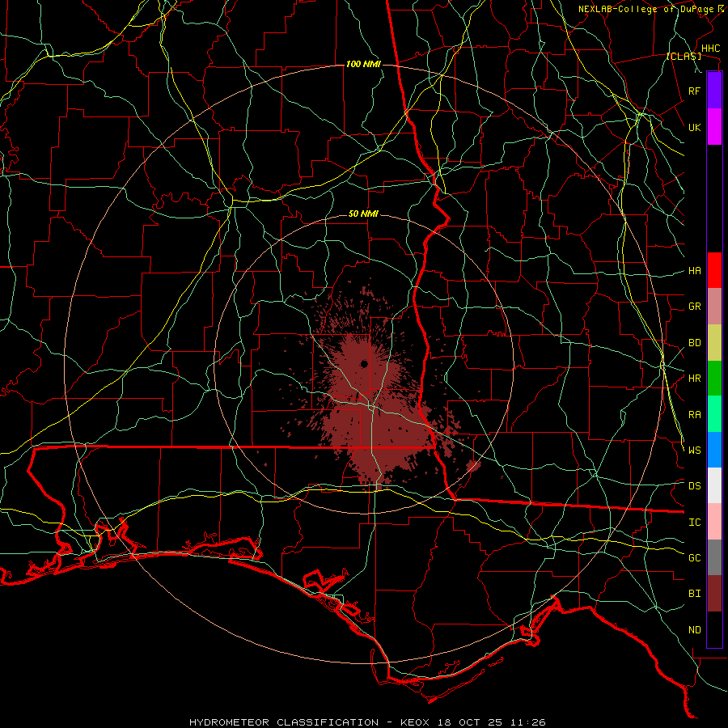Viewport: 728px width, 728px height.
Task: Click the IC legend label
Action: pos(694,523)
